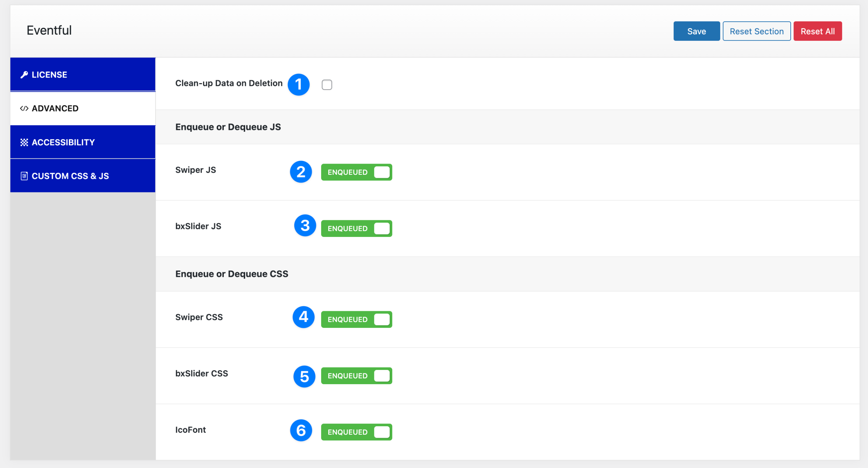
Task: Click the grid icon beside ACCESSIBILITY
Action: click(x=24, y=143)
